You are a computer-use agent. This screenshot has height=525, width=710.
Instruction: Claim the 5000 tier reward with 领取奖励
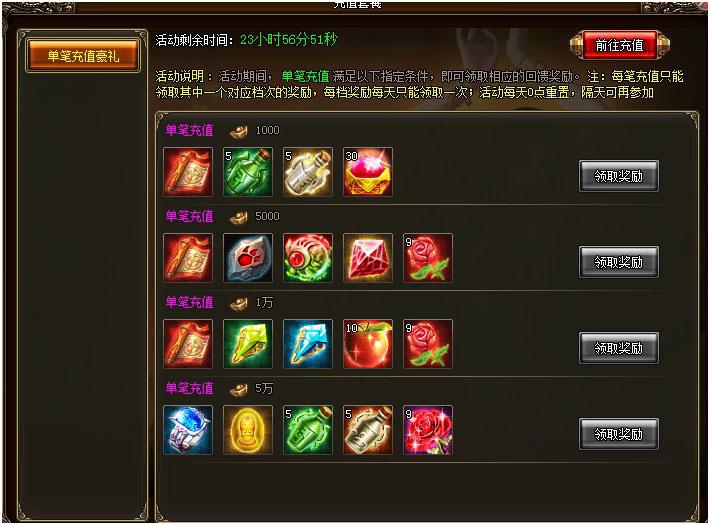619,262
